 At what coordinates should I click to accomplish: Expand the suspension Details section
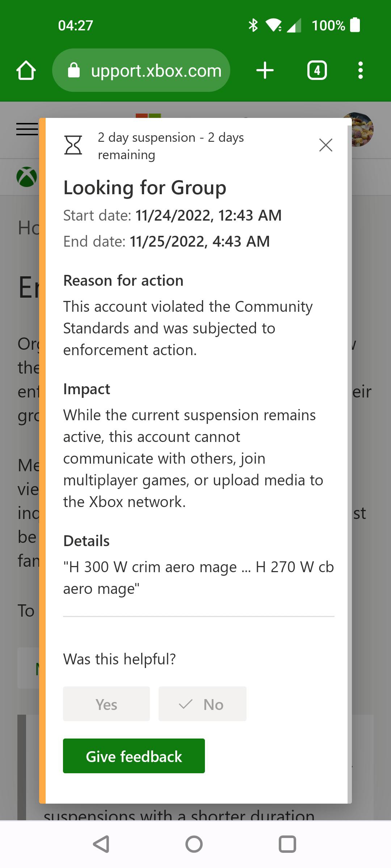point(86,541)
